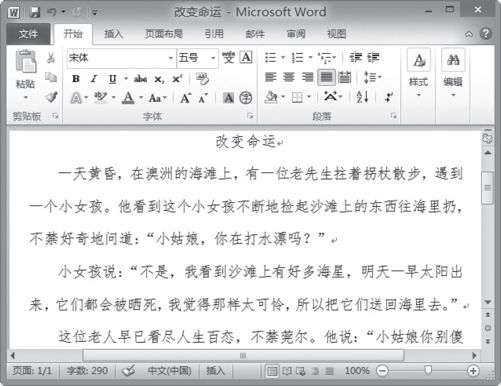Switch to the 页面布局 tab
501x386 pixels.
[x=163, y=34]
